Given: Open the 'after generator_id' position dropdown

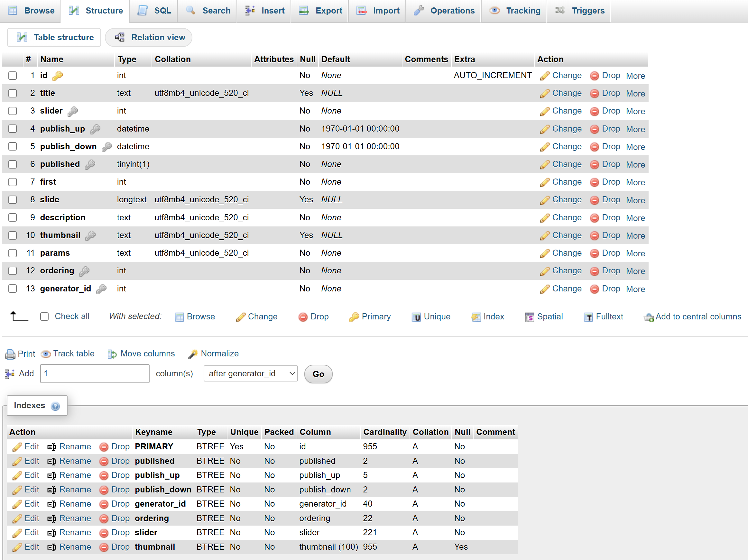Looking at the screenshot, I should (x=250, y=374).
